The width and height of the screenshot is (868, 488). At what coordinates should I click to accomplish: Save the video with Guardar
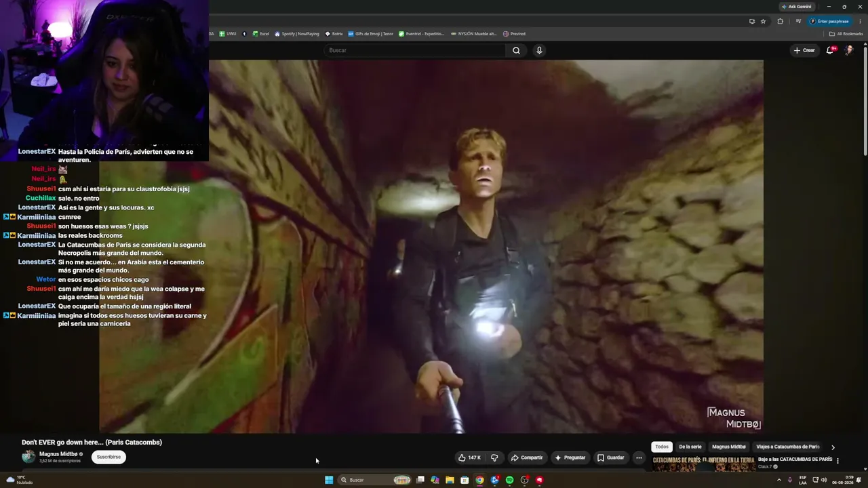pyautogui.click(x=610, y=457)
